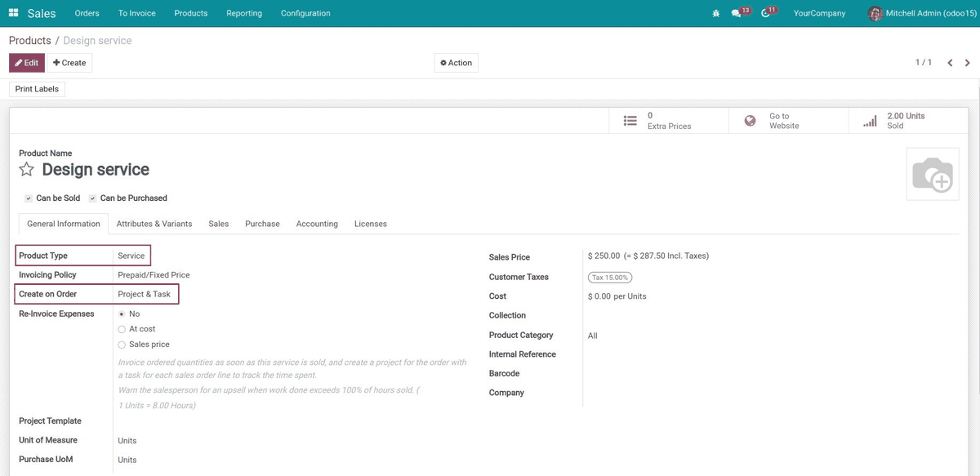Switch to Accounting tab

pos(317,224)
